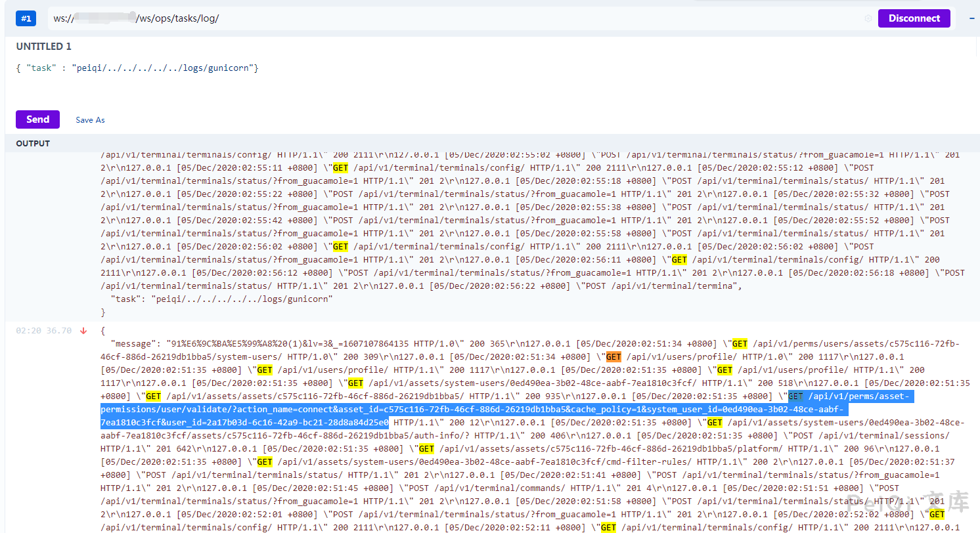
Task: Click the orange-highlighted GET match in output
Action: 613,357
